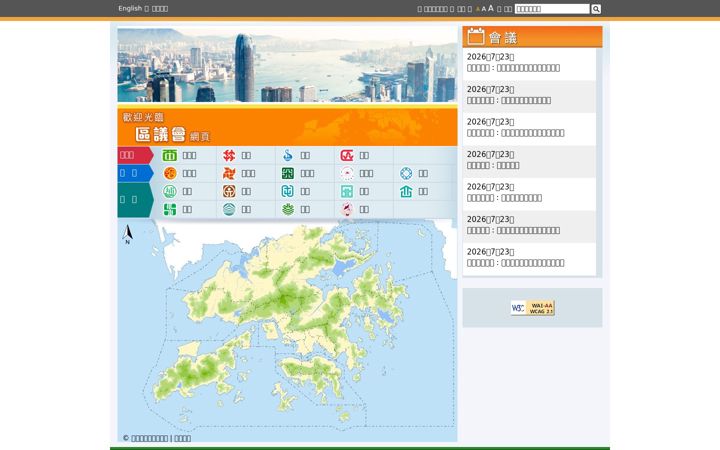The image size is (720, 450).
Task: Click the orange meetings panel header with calendar
Action: tap(532, 37)
